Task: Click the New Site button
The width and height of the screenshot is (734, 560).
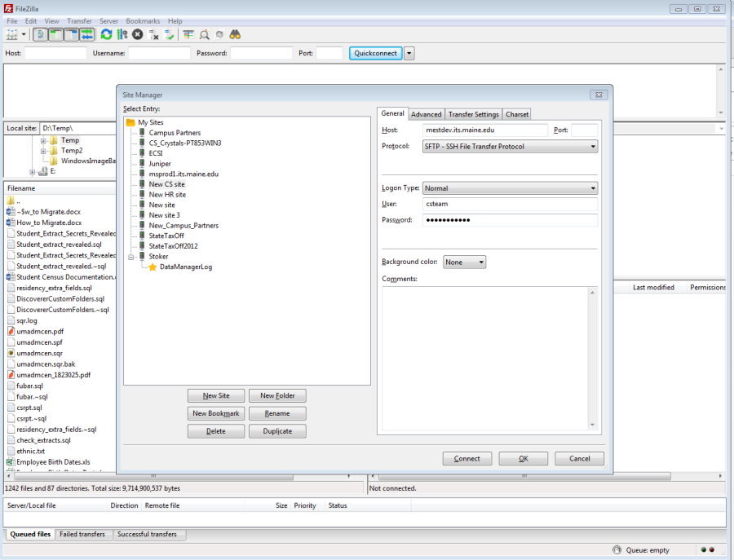Action: (216, 396)
